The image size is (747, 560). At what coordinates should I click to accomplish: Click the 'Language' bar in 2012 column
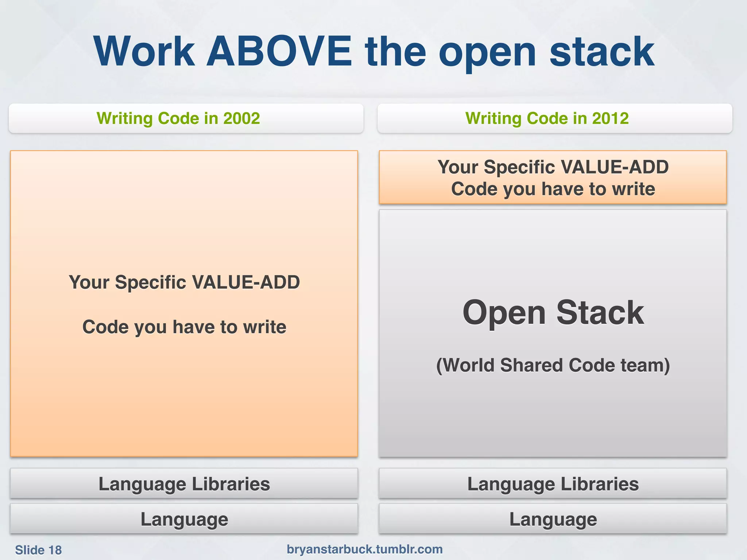click(x=553, y=519)
